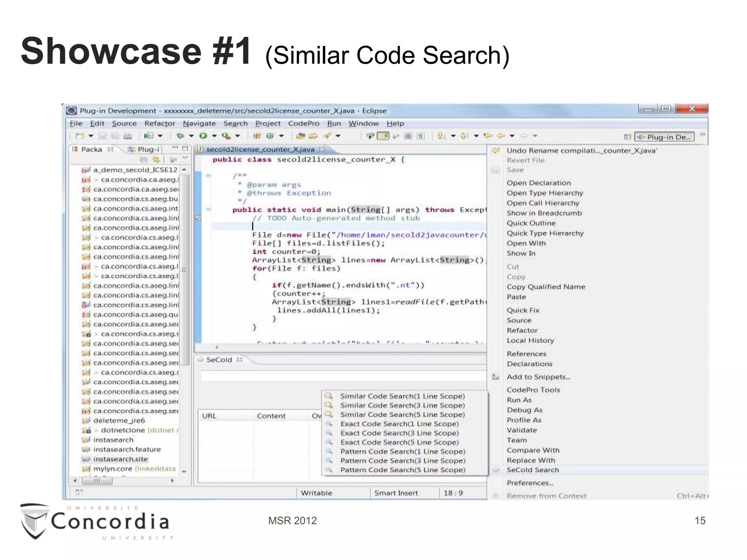This screenshot has height=560, width=747.
Task: Open the Refactor menu in menu bar
Action: pos(160,124)
